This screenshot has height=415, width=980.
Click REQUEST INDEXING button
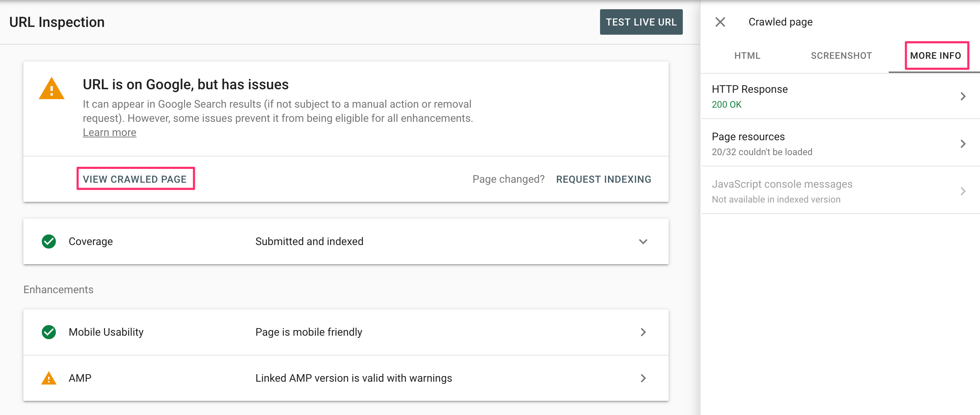[603, 179]
